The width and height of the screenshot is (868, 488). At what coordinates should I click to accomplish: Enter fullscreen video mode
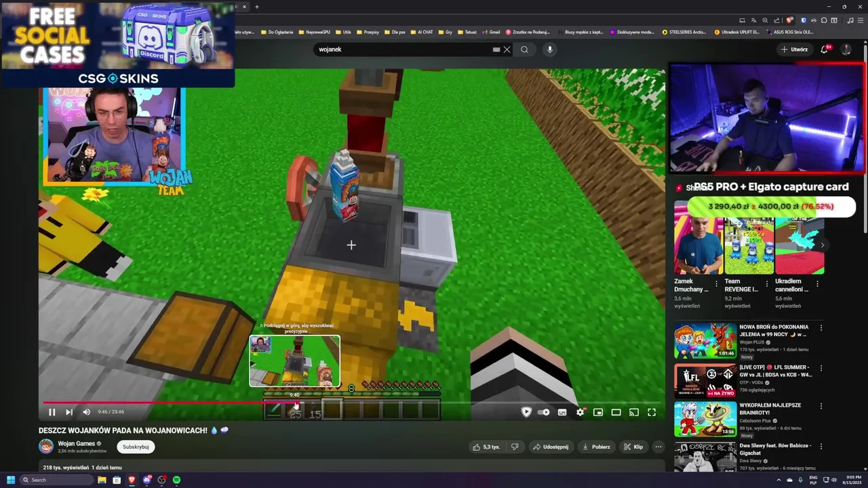click(652, 412)
